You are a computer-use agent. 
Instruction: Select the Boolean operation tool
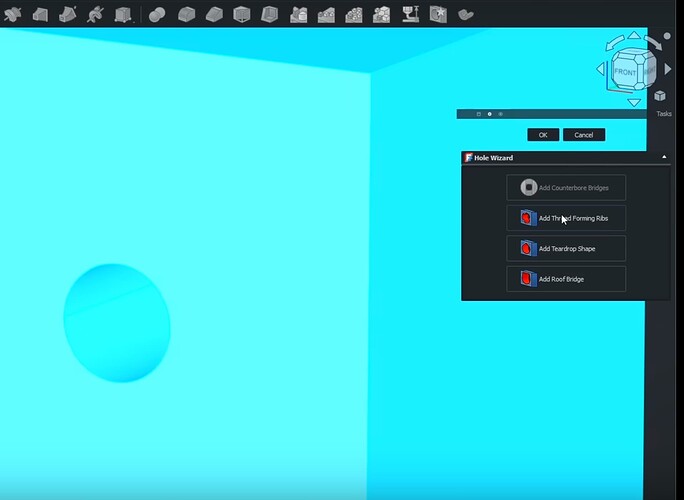(x=157, y=15)
